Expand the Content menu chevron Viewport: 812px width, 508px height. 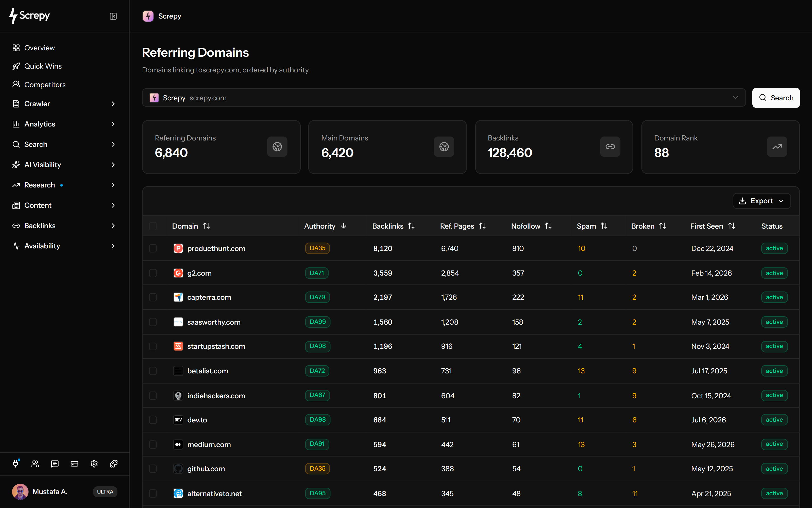[113, 205]
